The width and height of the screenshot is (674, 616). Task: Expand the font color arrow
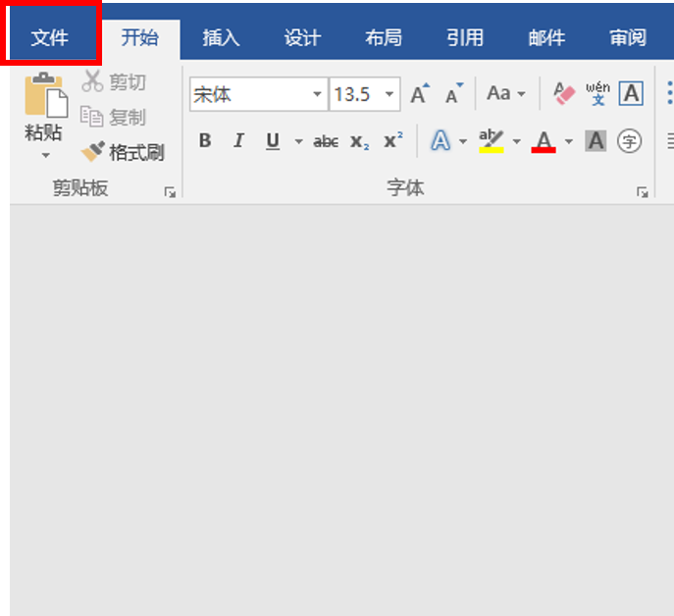click(569, 141)
